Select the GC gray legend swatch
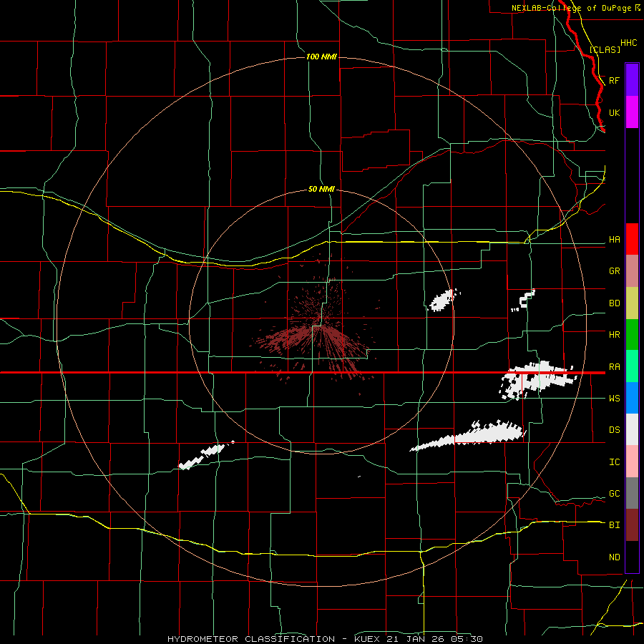 (x=632, y=493)
